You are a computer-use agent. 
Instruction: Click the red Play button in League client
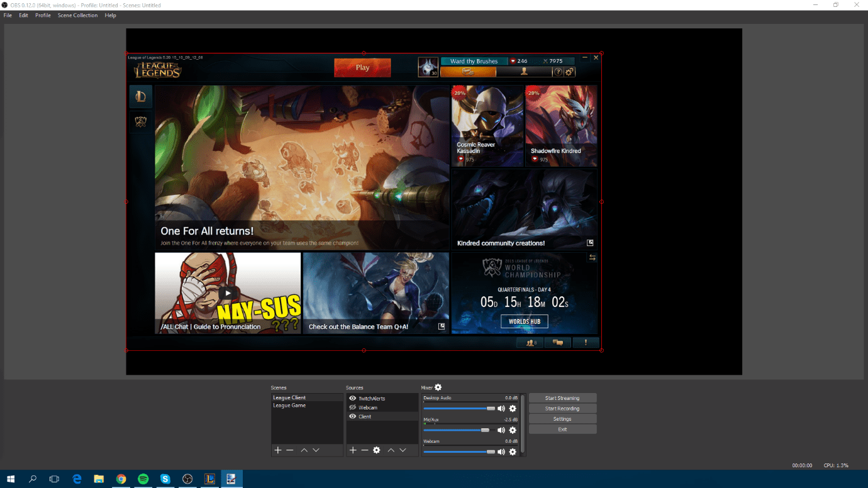point(362,67)
